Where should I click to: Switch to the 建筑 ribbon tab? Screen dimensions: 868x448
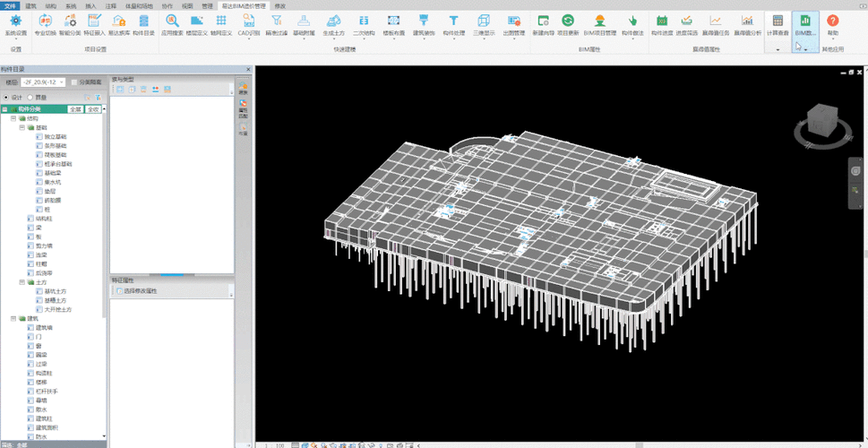click(30, 5)
